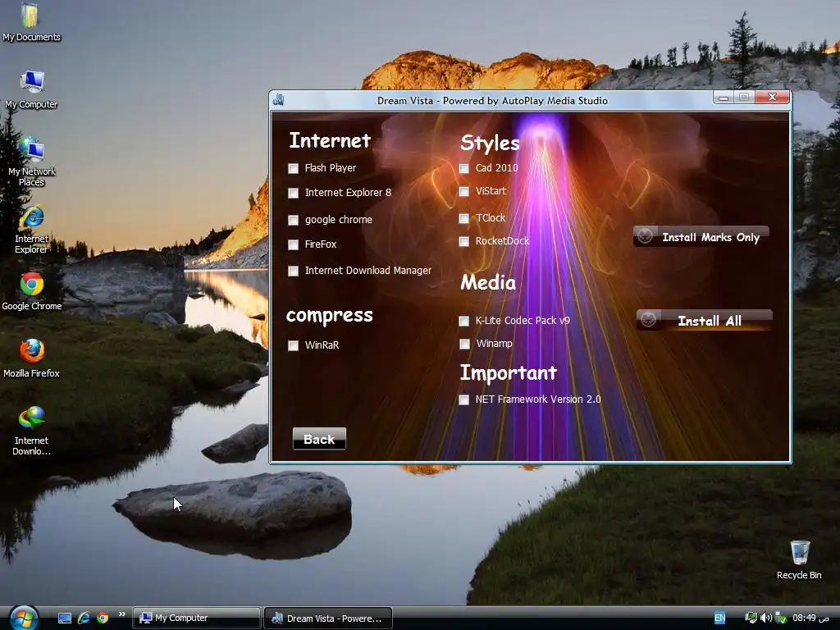Click the EN language bar indicator
Screen dimensions: 840x630
pyautogui.click(x=719, y=618)
